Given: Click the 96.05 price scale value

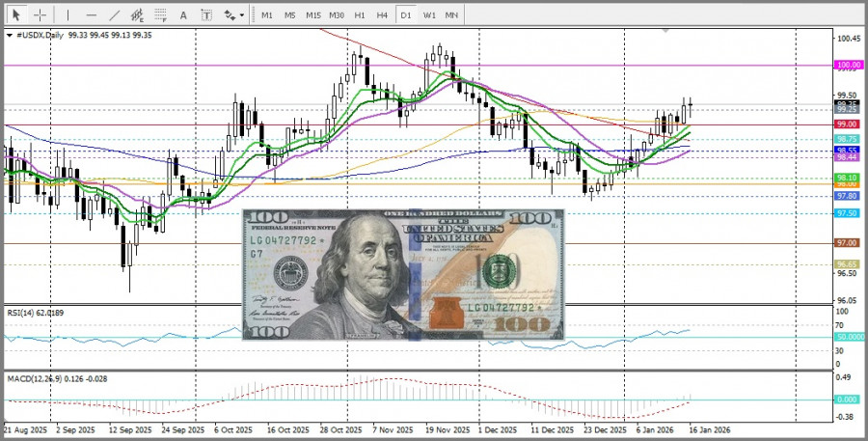Looking at the screenshot, I should tap(848, 300).
